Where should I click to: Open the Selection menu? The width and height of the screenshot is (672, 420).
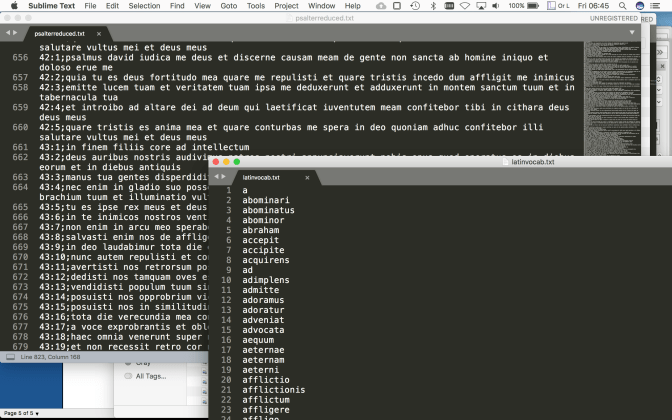coord(144,6)
